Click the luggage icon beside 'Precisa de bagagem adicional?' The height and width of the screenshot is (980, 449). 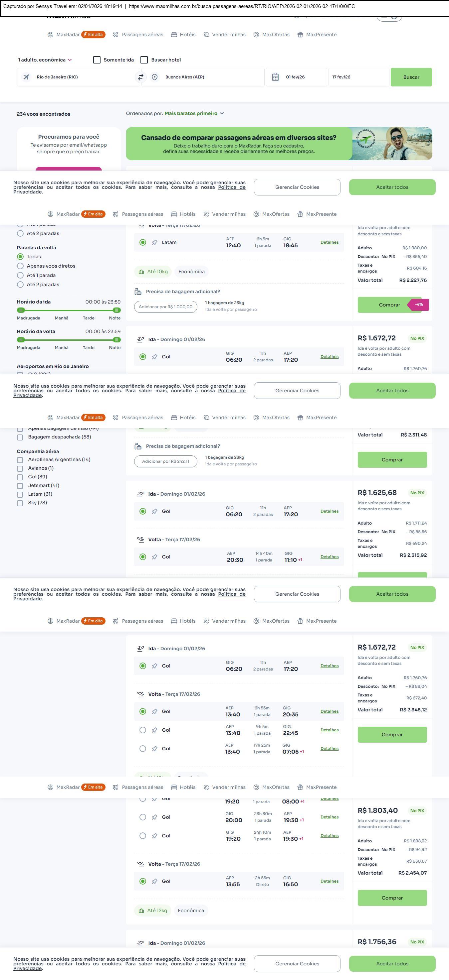138,292
